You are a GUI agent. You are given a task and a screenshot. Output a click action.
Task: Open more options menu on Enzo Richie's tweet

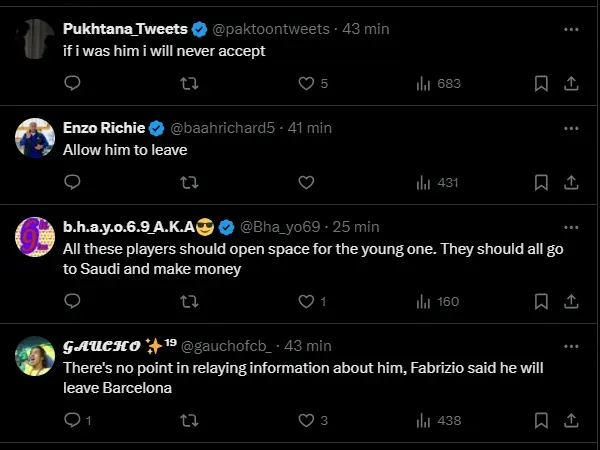(x=570, y=128)
